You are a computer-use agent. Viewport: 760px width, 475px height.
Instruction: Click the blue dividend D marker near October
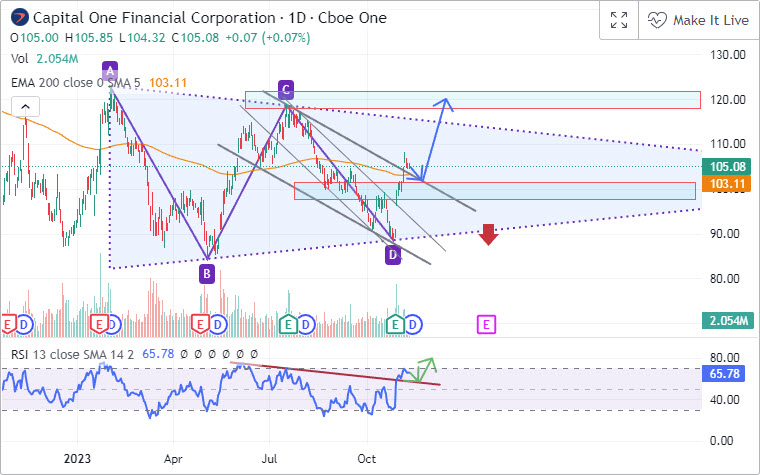pos(411,324)
